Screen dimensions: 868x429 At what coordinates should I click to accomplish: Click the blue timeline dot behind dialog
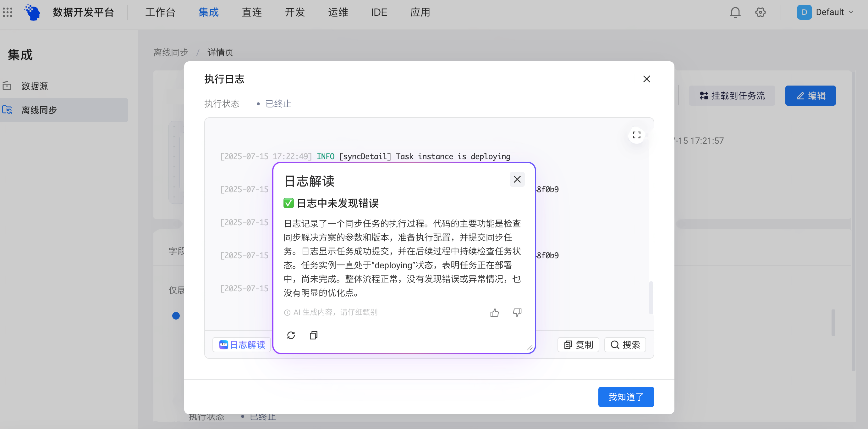coord(176,316)
